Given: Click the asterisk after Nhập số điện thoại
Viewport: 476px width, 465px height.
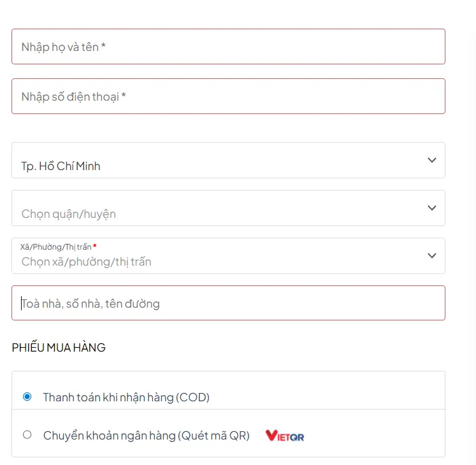Looking at the screenshot, I should 124,96.
